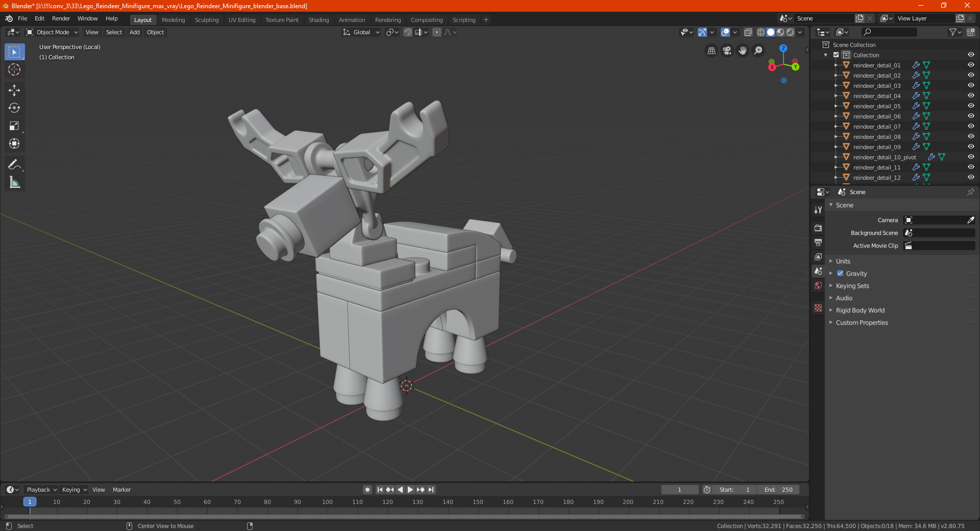Open the Render properties tab

point(818,228)
